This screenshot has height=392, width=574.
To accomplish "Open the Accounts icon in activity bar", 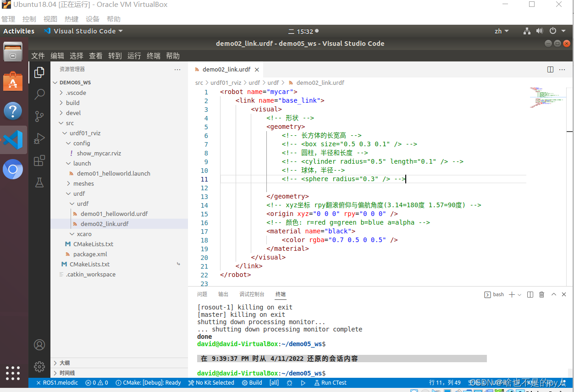I will pyautogui.click(x=39, y=345).
